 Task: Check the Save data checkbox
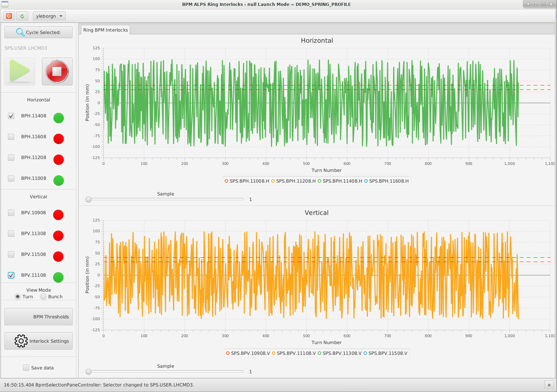pos(26,368)
